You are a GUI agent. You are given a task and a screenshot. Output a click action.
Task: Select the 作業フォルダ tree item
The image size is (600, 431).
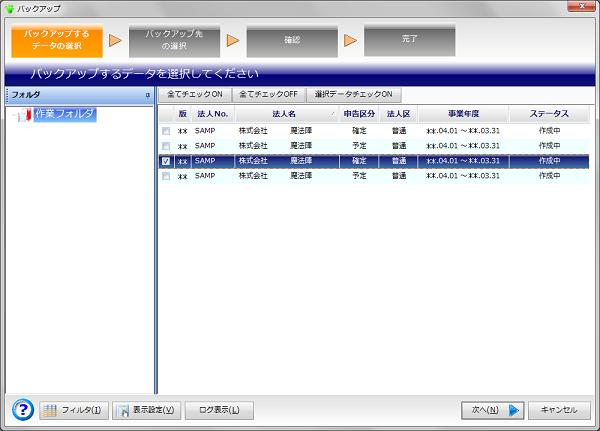coord(64,115)
